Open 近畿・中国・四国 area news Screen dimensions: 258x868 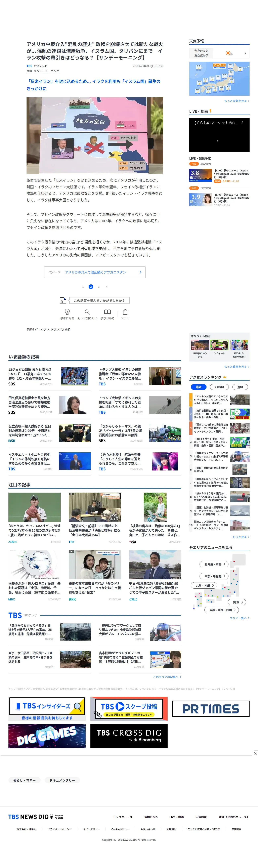[x=222, y=610]
